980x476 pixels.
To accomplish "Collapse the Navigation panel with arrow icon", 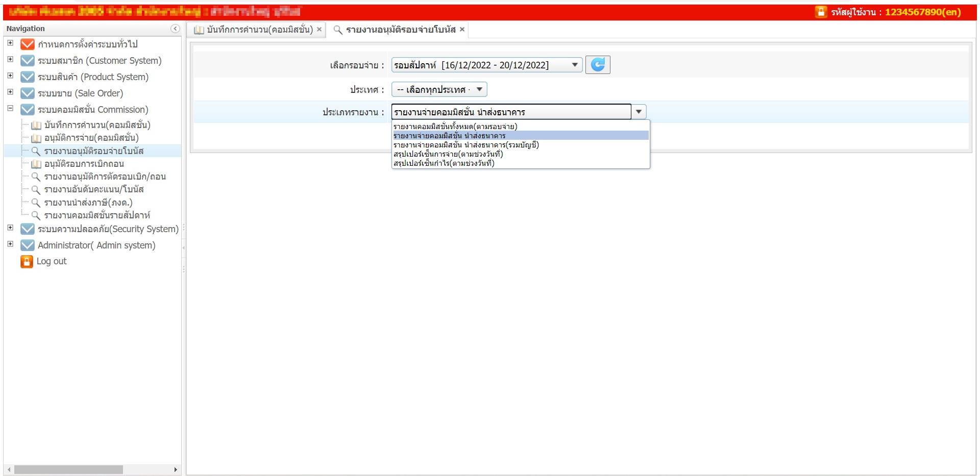I will (x=175, y=29).
